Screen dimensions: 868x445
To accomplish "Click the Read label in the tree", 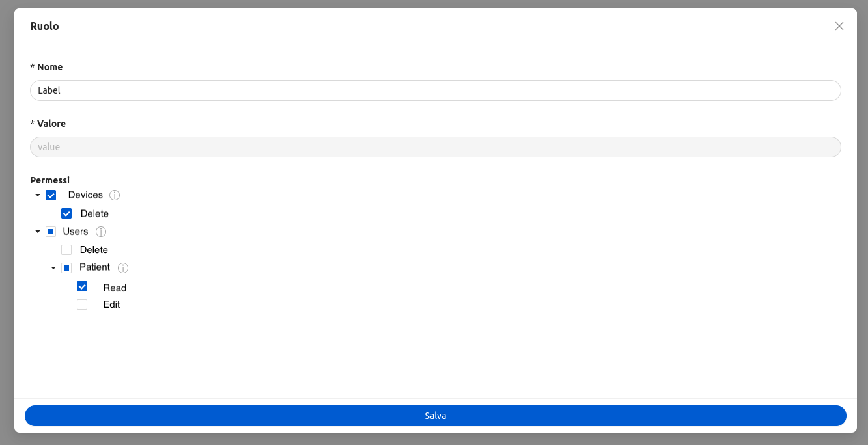I will point(115,287).
